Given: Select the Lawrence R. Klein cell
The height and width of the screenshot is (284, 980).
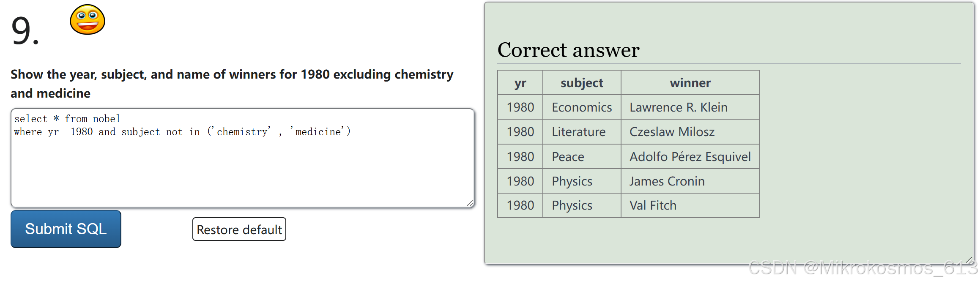Looking at the screenshot, I should pos(678,107).
